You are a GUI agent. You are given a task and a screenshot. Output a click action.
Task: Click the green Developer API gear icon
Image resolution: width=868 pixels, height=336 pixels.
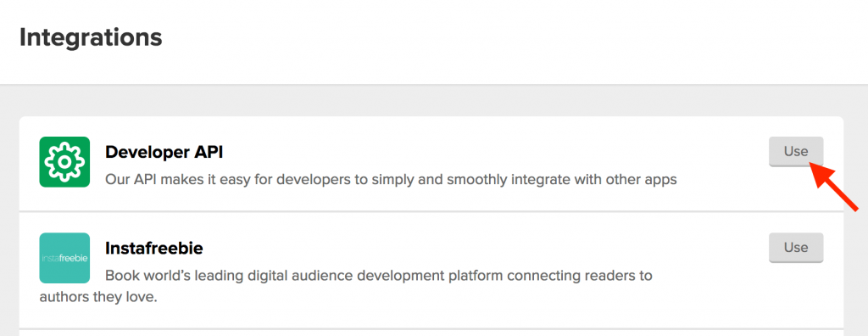[64, 162]
